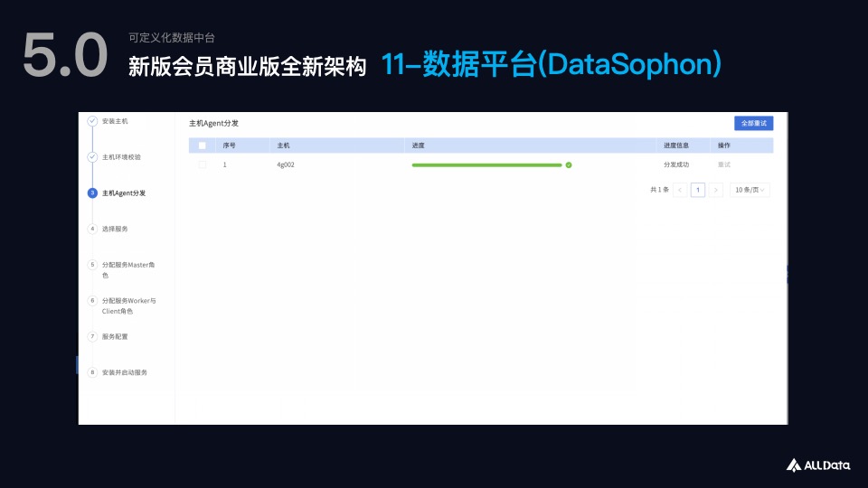Viewport: 868px width, 488px height.
Task: Open the 分配服务Worker与Client角色 step
Action: [x=129, y=306]
